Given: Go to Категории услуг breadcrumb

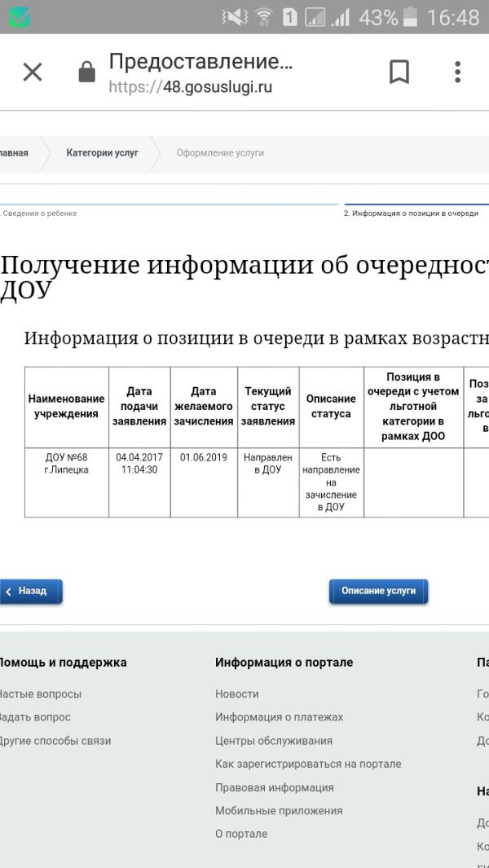Looking at the screenshot, I should (x=102, y=153).
